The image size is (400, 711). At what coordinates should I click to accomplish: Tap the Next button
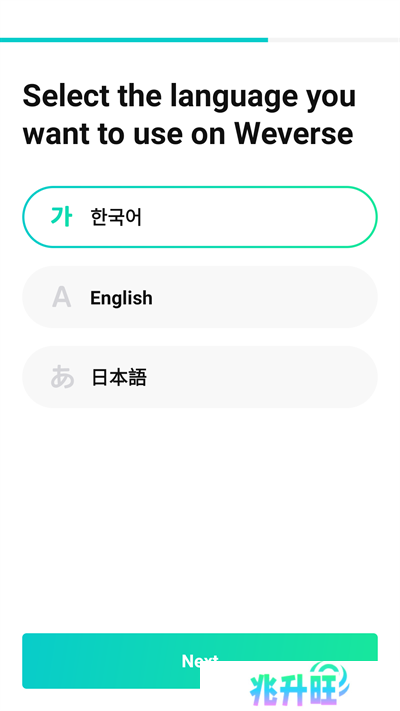[x=200, y=661]
